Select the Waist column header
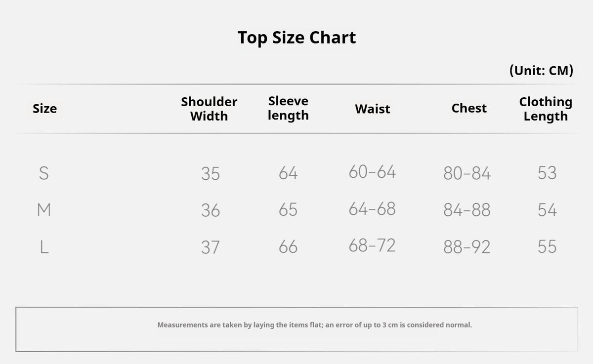 point(373,109)
